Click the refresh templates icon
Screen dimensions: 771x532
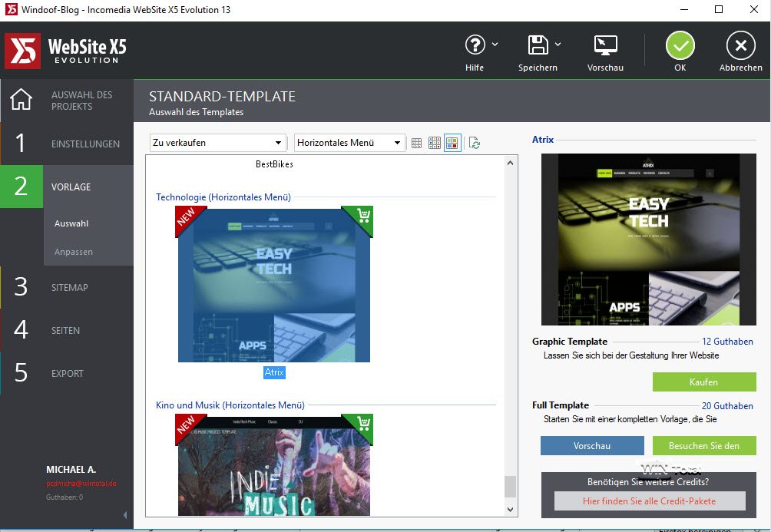tap(475, 143)
